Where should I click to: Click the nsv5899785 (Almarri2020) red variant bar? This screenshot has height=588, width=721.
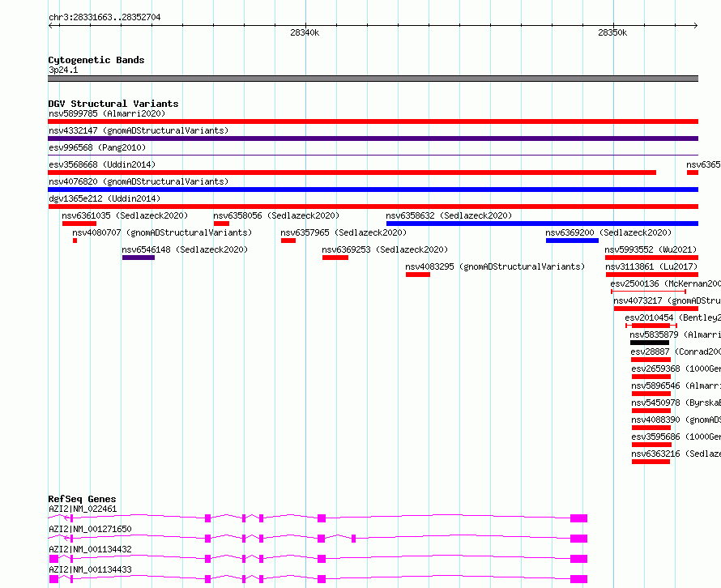[x=373, y=121]
